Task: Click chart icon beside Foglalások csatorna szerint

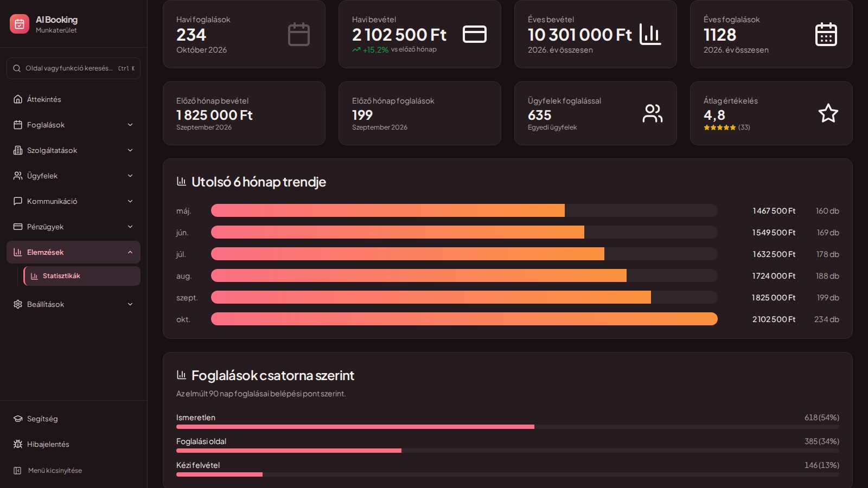Action: [182, 375]
